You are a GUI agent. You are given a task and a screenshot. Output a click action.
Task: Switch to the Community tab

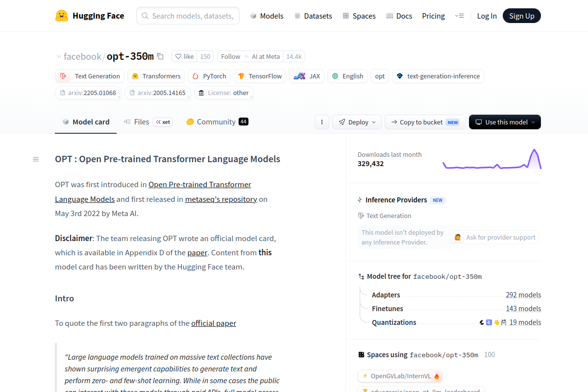pyautogui.click(x=217, y=122)
